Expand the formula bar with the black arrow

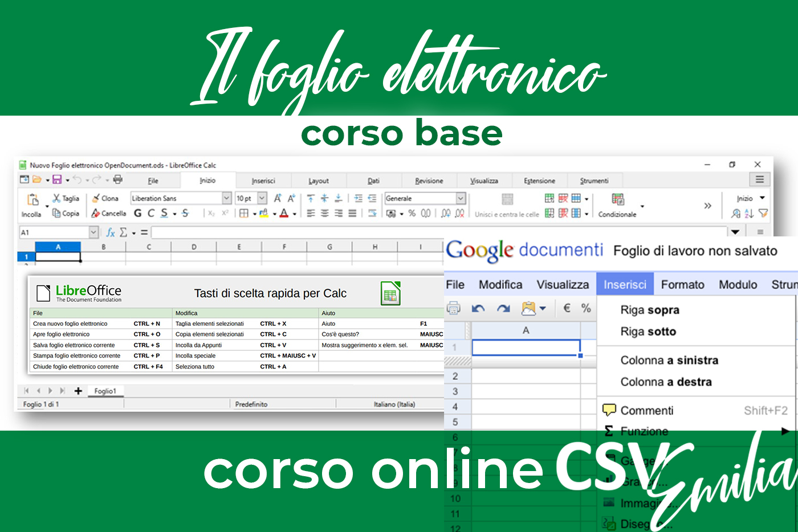coord(735,232)
